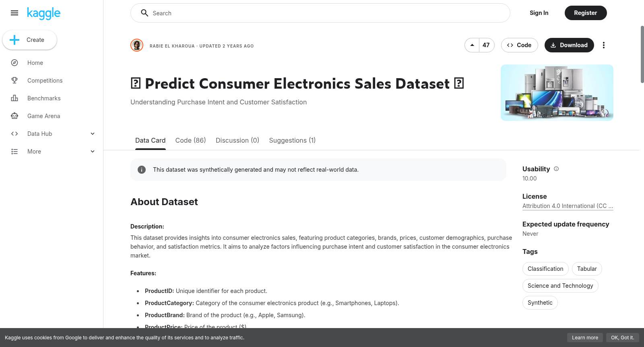Viewport: 644px width, 347px height.
Task: Open author Rabie El Kharoua's avatar
Action: [x=137, y=45]
